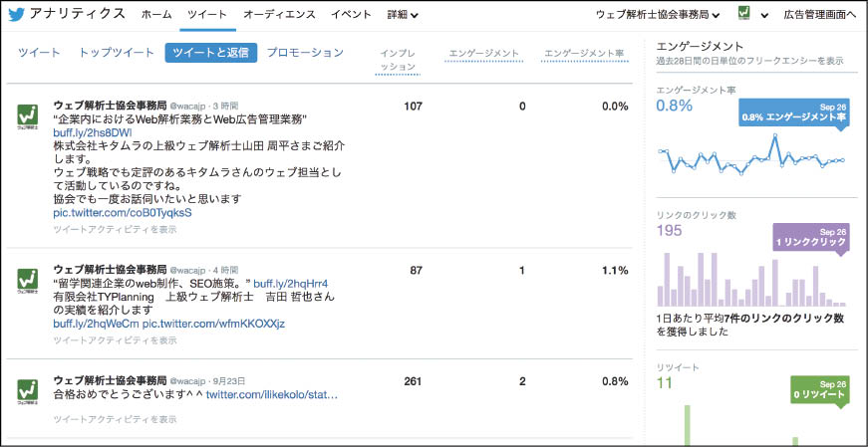Click the エンゲージメント sidebar heading
This screenshot has width=868, height=447.
click(x=700, y=47)
